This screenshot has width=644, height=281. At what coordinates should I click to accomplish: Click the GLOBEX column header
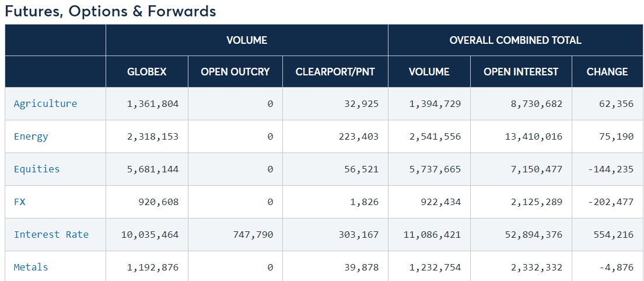[146, 72]
